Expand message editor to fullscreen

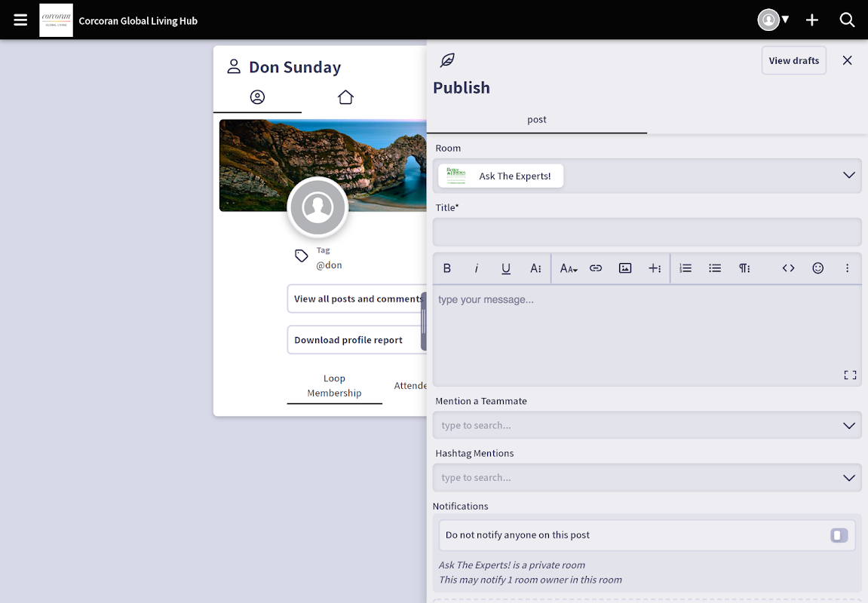point(850,375)
